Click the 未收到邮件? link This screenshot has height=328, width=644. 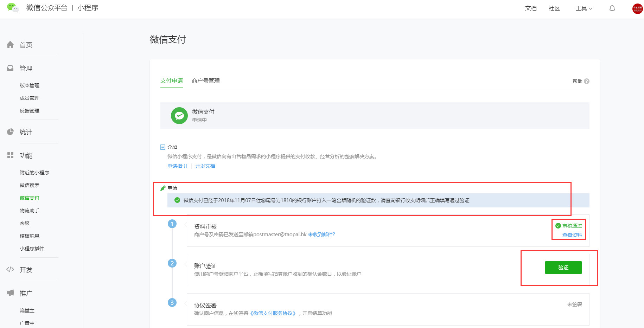pos(321,234)
